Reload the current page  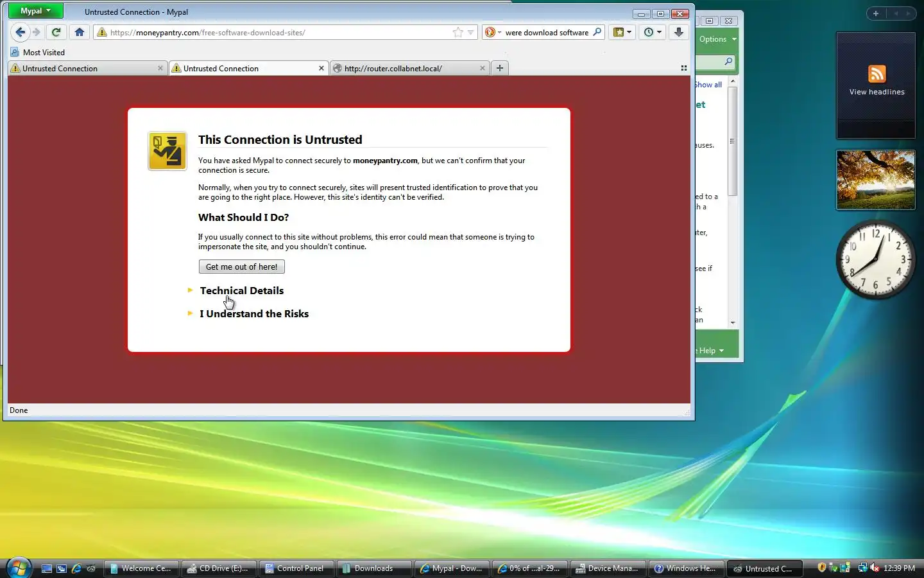pos(56,32)
